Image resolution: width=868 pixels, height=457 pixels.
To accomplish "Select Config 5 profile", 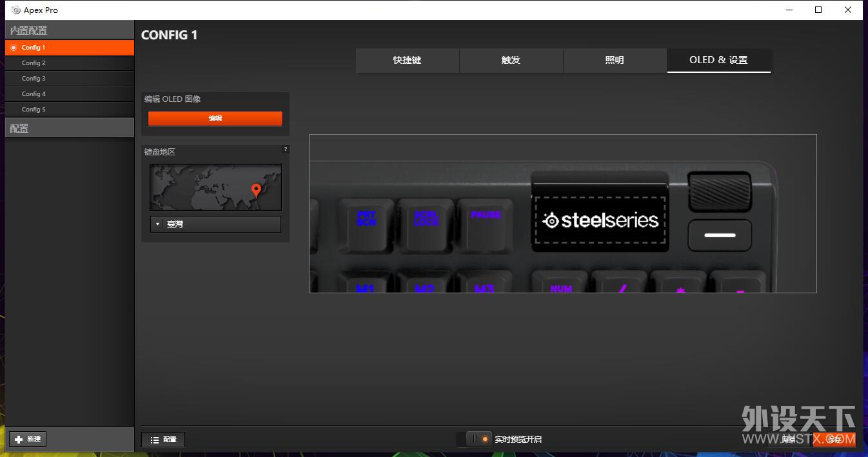I will pos(70,110).
